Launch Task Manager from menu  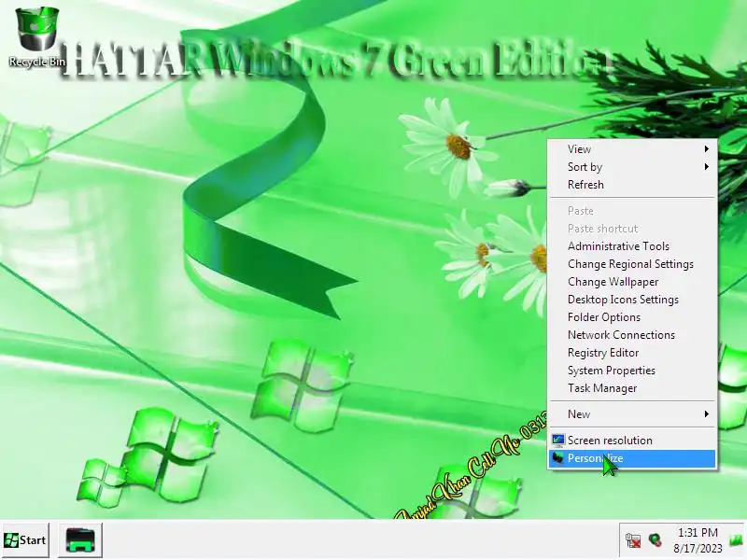(x=633, y=388)
